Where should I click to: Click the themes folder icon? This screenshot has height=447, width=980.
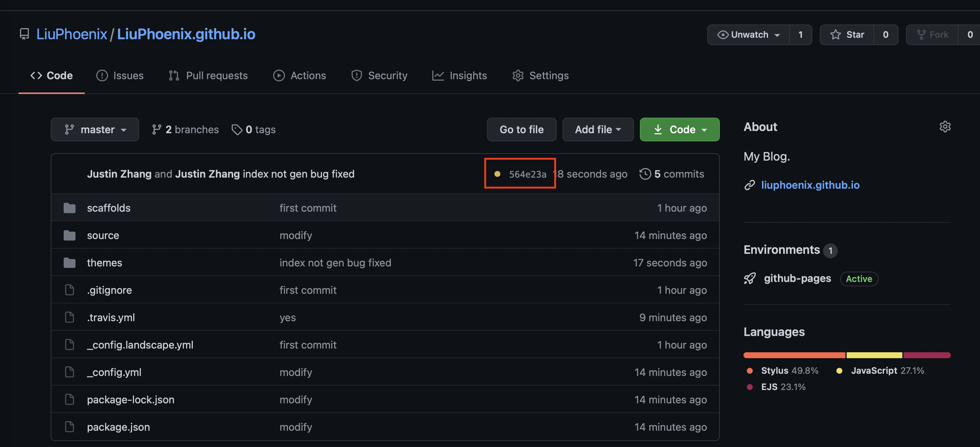pyautogui.click(x=69, y=262)
